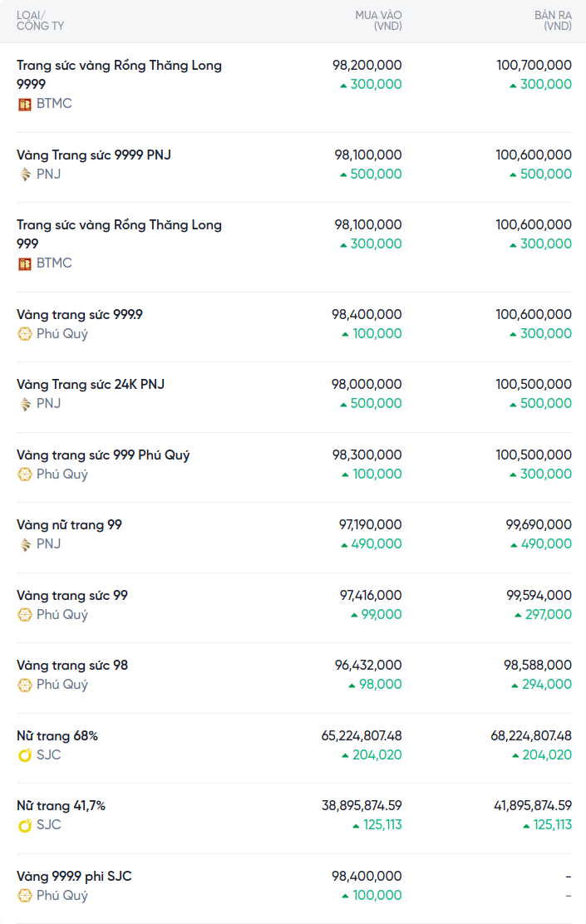Click the Phú Quý company name under Vàng trang sức 99

[62, 615]
